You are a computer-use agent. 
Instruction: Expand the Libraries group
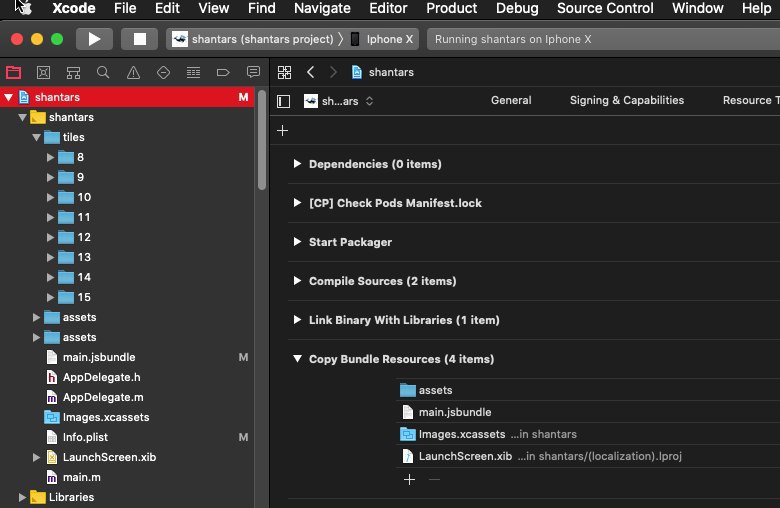click(x=22, y=497)
